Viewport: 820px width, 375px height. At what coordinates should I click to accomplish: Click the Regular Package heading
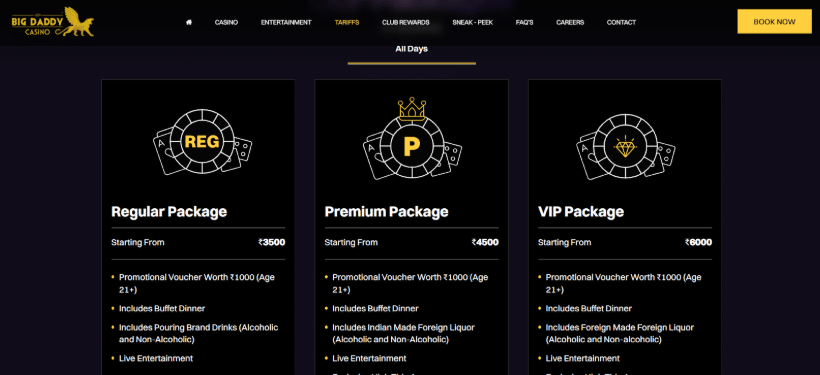click(169, 212)
